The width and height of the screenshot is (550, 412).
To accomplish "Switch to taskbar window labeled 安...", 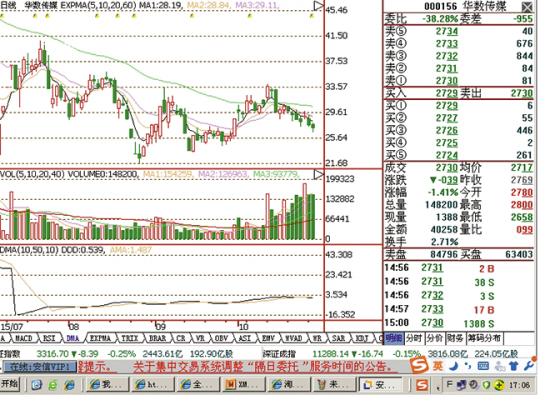I will pyautogui.click(x=381, y=385).
